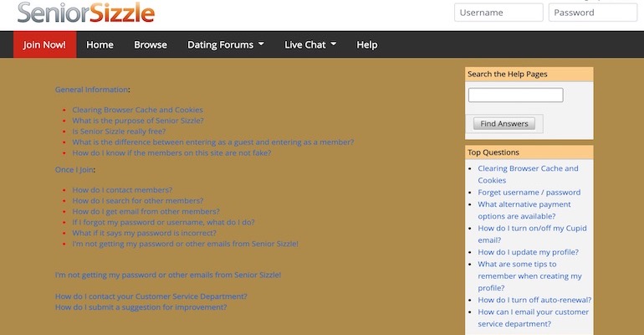644x335 pixels.
Task: Click the Username input field
Action: [x=498, y=13]
